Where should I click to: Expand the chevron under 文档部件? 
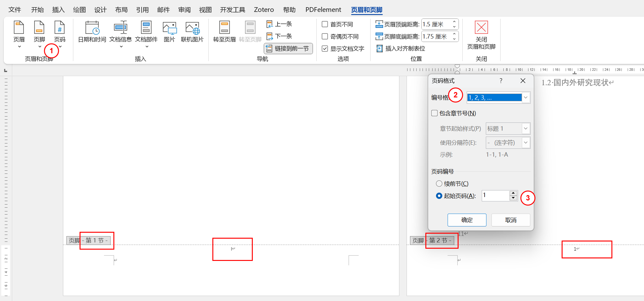[x=147, y=47]
